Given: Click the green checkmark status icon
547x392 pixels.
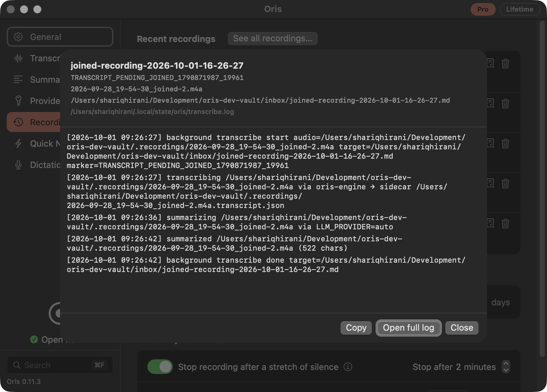Looking at the screenshot, I should [x=34, y=339].
